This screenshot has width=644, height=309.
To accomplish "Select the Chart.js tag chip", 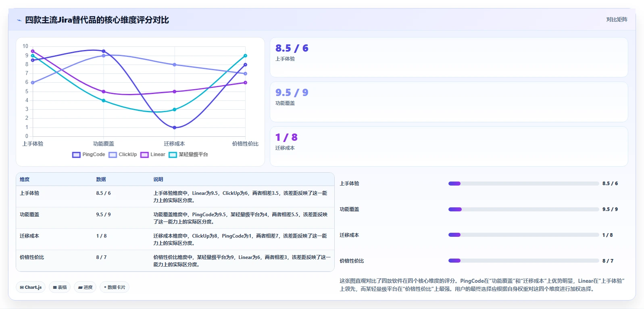I will click(x=31, y=287).
